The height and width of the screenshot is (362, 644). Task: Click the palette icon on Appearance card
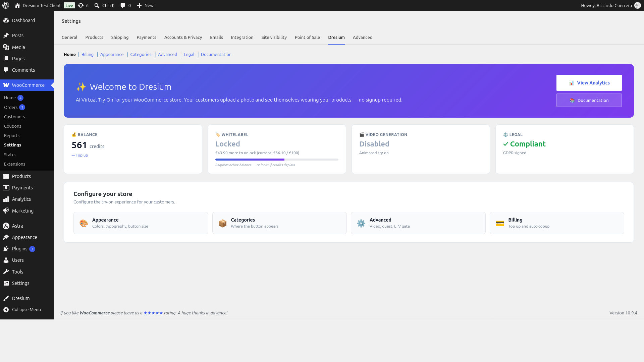(x=84, y=223)
